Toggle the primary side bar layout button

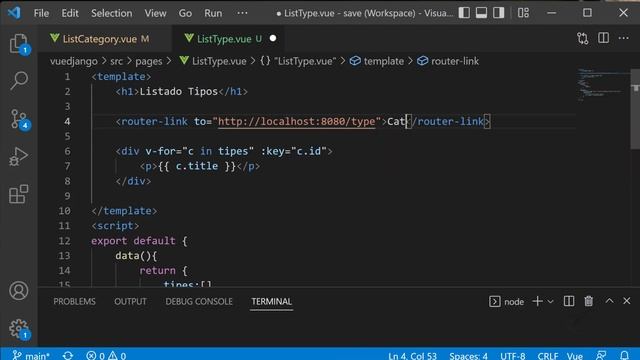click(464, 13)
